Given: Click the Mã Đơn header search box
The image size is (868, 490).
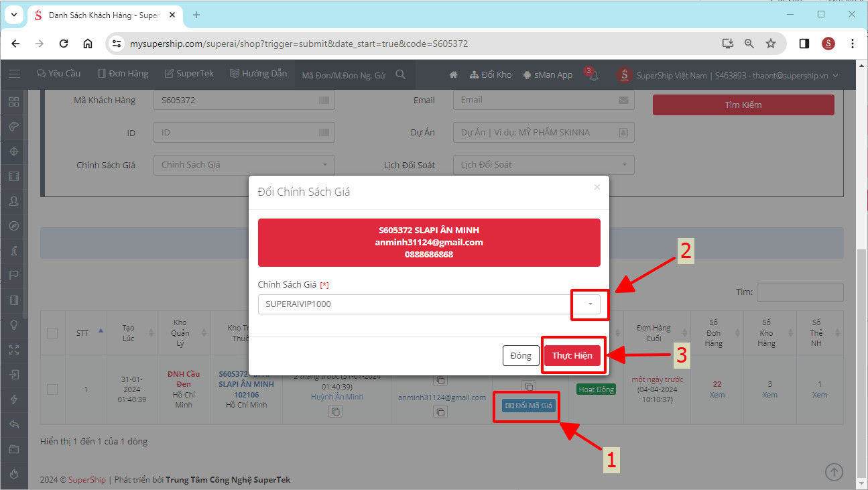Looking at the screenshot, I should (x=344, y=75).
